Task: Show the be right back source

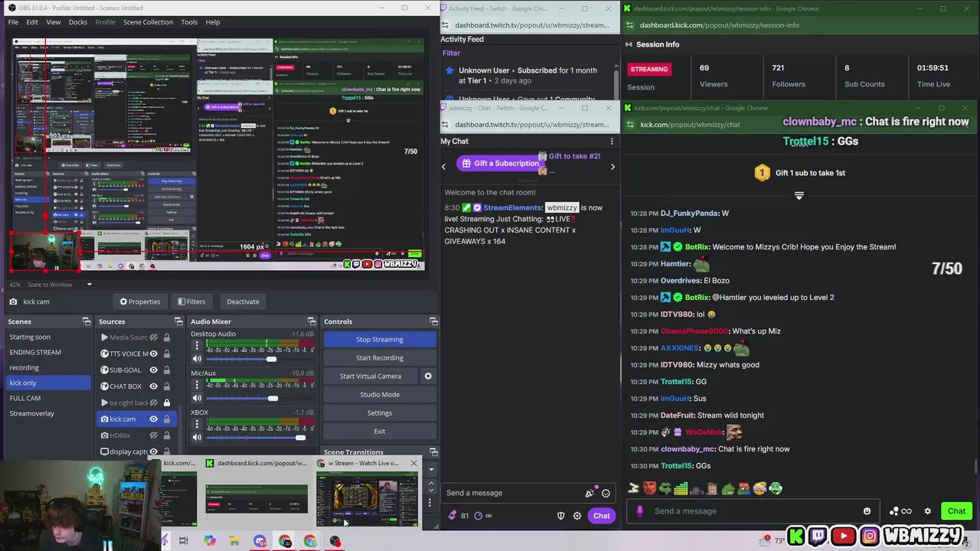Action: click(x=153, y=403)
